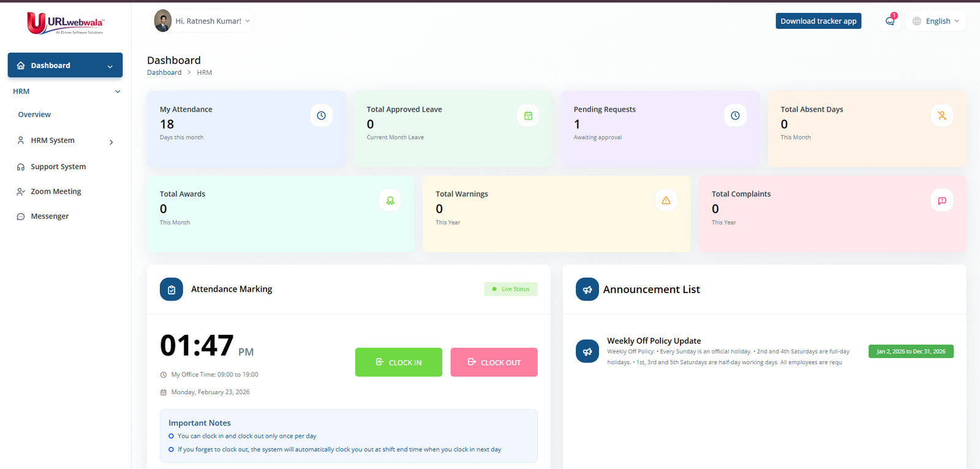
Task: Click the calendar icon on Total Approved Leave card
Action: pyautogui.click(x=528, y=115)
